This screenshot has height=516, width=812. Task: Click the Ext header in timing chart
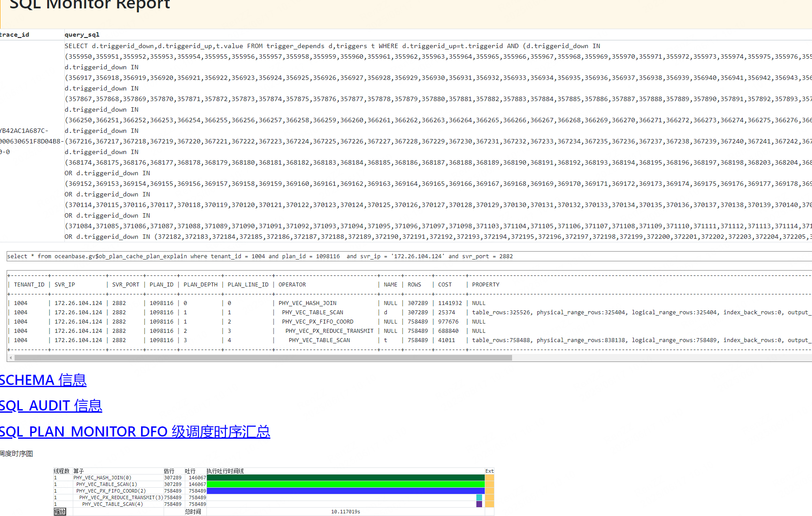490,471
